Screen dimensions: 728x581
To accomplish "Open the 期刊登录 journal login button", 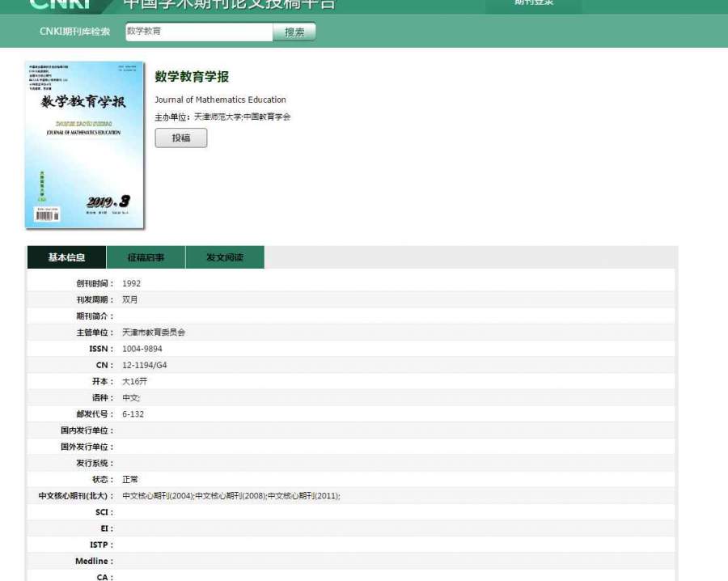I will pyautogui.click(x=533, y=4).
